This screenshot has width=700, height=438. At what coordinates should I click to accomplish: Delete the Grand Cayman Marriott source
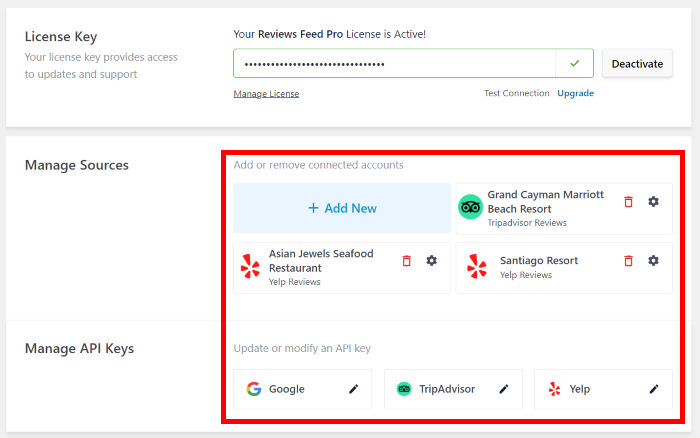coord(628,202)
